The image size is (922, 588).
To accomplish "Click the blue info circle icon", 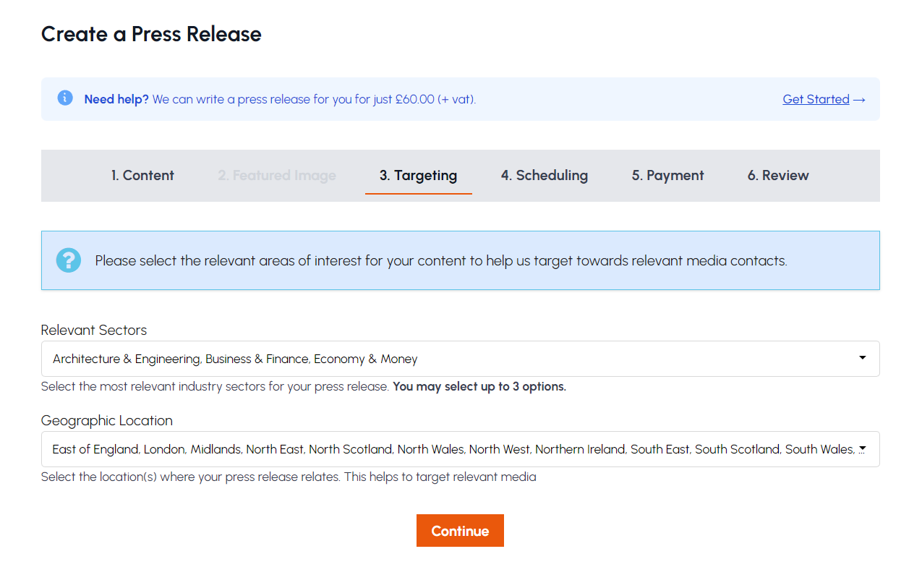I will coord(65,97).
